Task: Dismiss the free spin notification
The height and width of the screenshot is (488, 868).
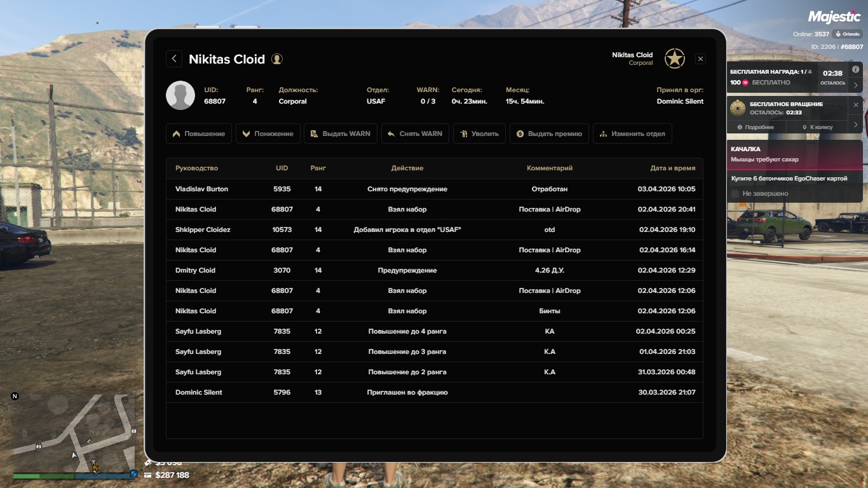Action: 855,104
